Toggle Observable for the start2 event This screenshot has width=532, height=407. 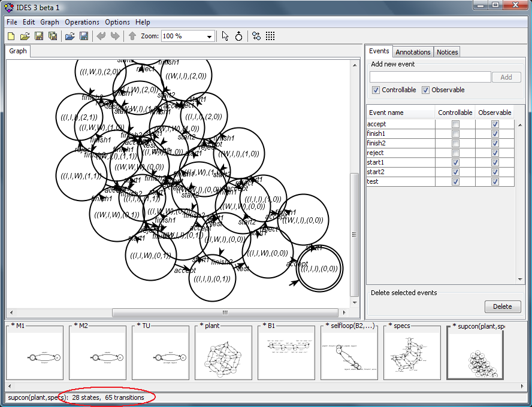(495, 172)
